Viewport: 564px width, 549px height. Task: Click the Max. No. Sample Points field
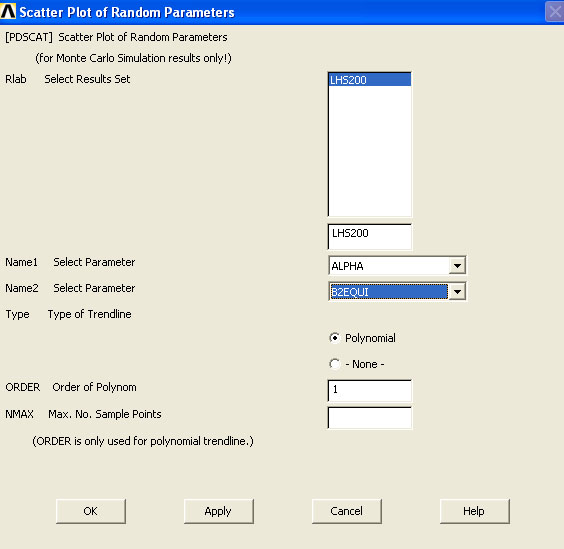coord(370,418)
